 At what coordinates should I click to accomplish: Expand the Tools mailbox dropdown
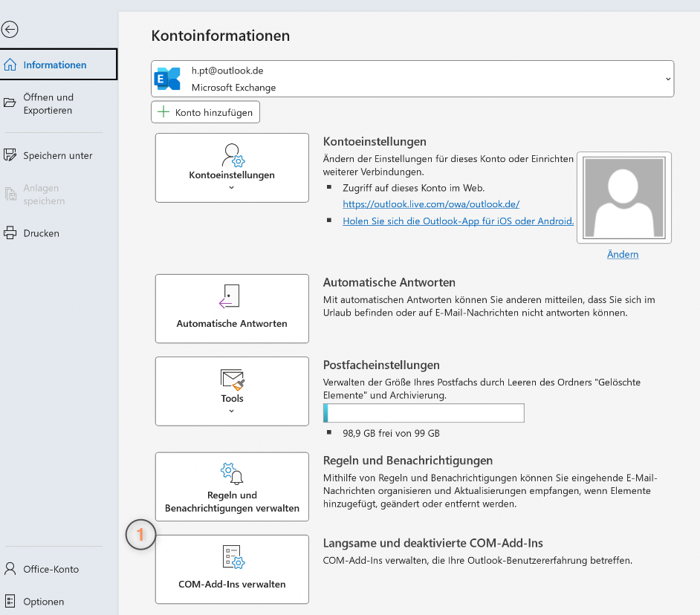click(232, 391)
